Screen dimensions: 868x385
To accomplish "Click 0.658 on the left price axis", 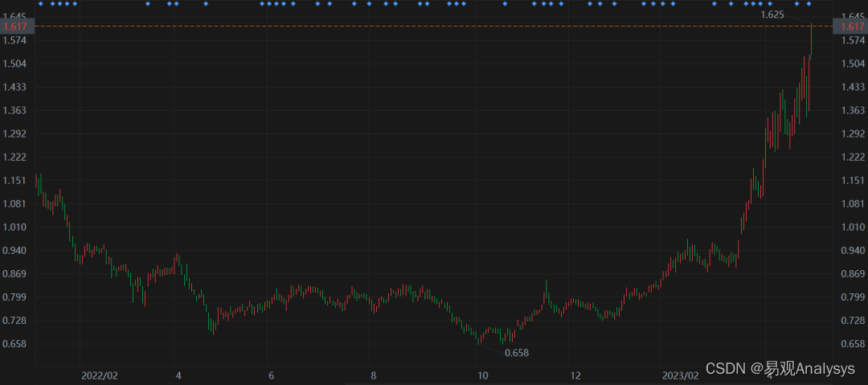I will tap(15, 343).
